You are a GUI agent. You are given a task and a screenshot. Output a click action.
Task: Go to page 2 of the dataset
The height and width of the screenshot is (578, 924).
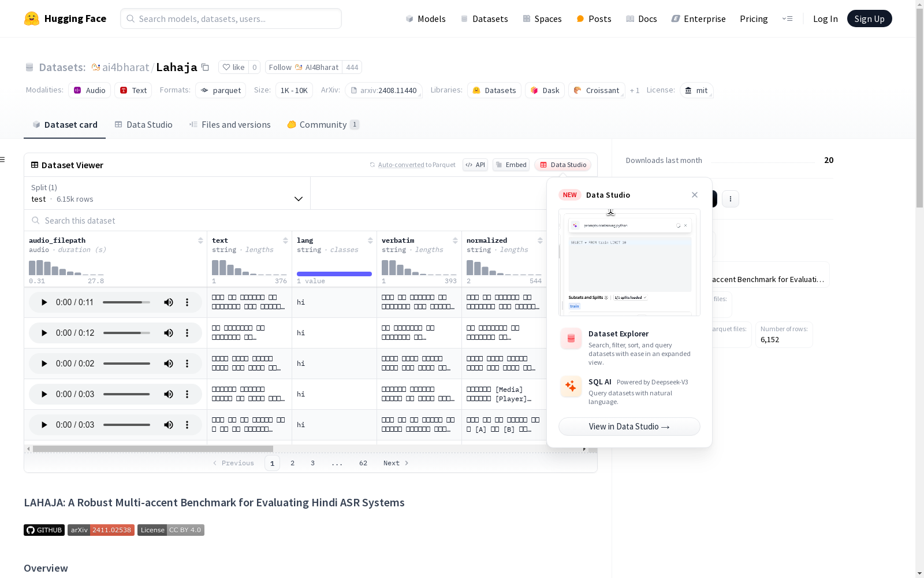coord(293,463)
